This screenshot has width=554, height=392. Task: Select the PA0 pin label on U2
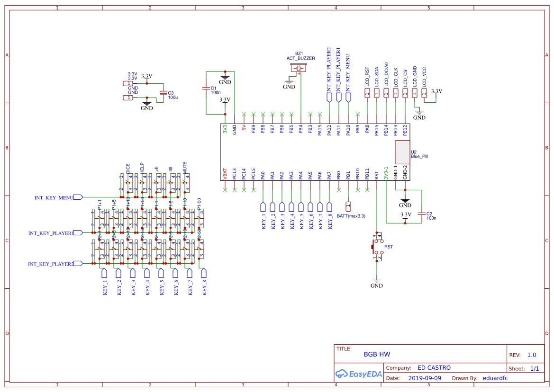click(262, 175)
